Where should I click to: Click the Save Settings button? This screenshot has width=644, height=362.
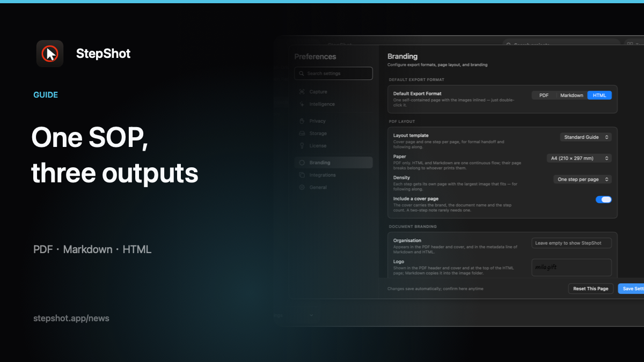click(631, 289)
